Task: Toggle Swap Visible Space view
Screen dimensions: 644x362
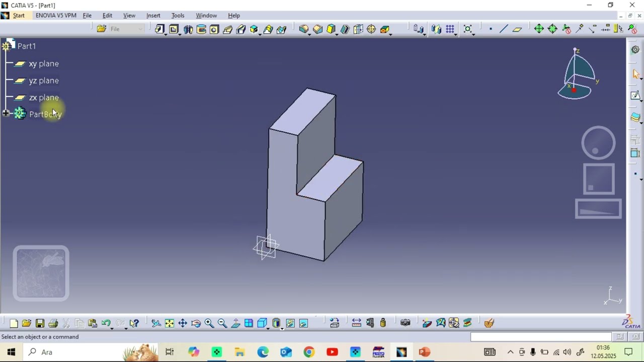Action: click(x=303, y=323)
